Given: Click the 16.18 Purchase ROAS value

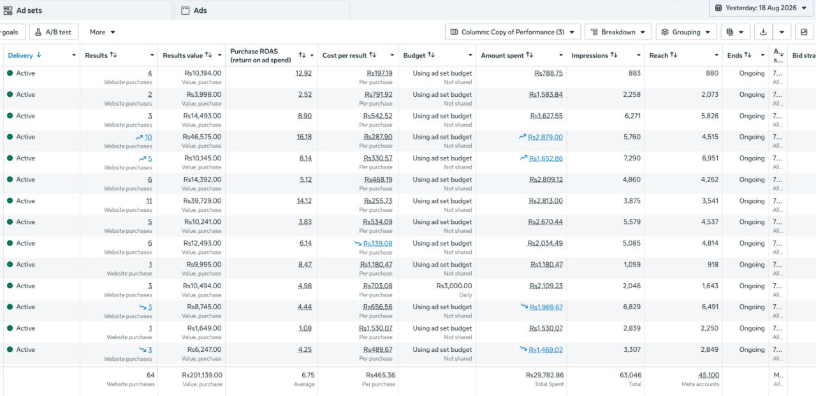Looking at the screenshot, I should [304, 137].
